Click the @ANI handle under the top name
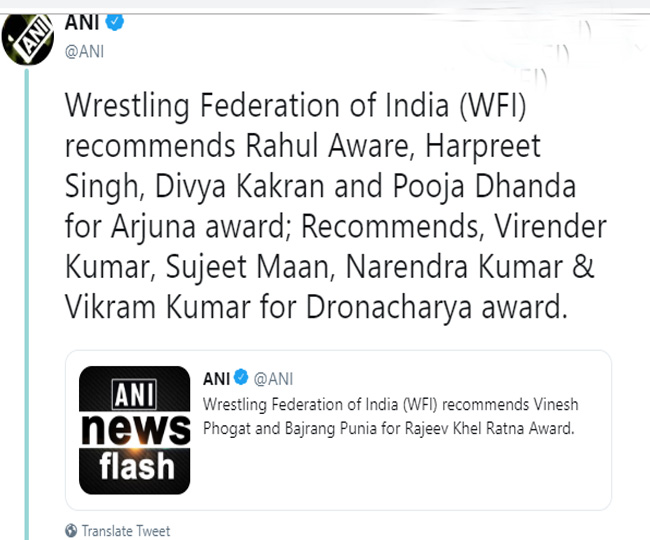This screenshot has width=650, height=540. [x=83, y=51]
